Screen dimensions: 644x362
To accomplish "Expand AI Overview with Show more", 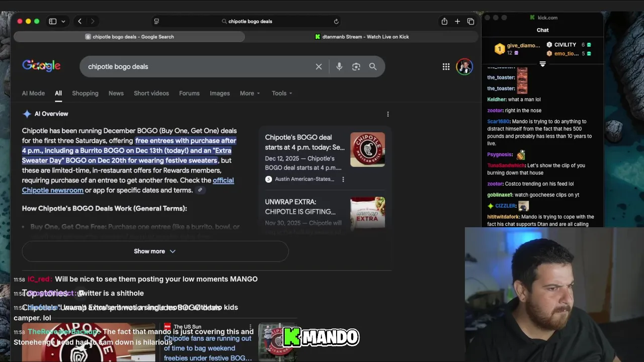I will (x=155, y=251).
